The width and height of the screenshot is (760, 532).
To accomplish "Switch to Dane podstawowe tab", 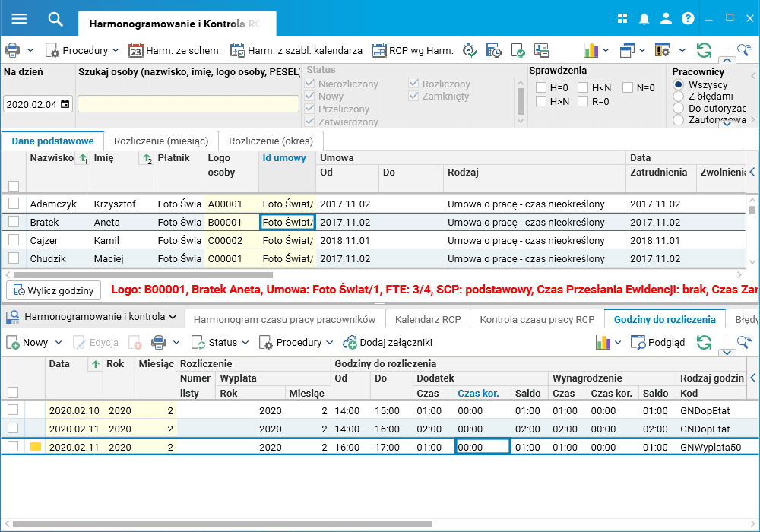I will (53, 141).
